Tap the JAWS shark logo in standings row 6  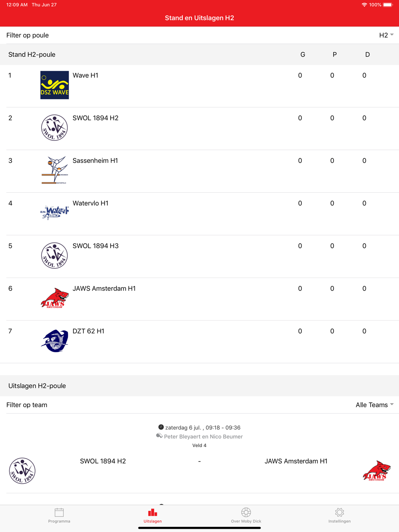tap(55, 298)
